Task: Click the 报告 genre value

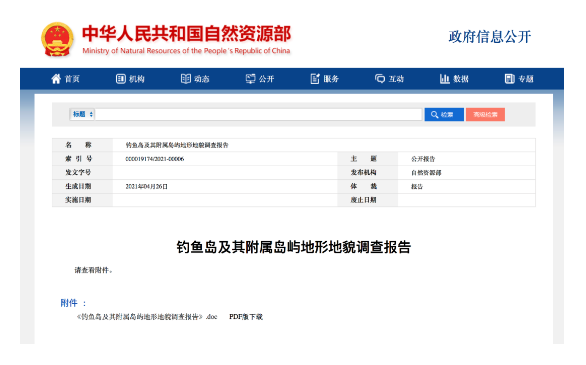Action: pyautogui.click(x=417, y=186)
